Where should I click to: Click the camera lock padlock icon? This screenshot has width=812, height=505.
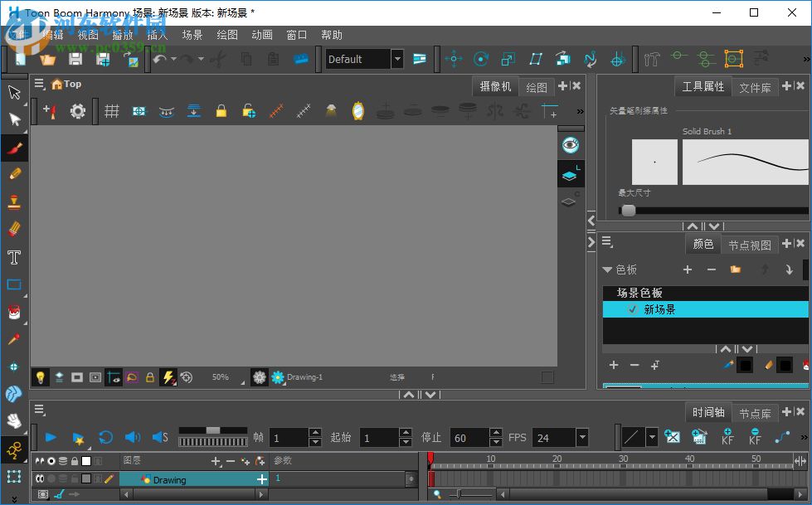click(220, 110)
